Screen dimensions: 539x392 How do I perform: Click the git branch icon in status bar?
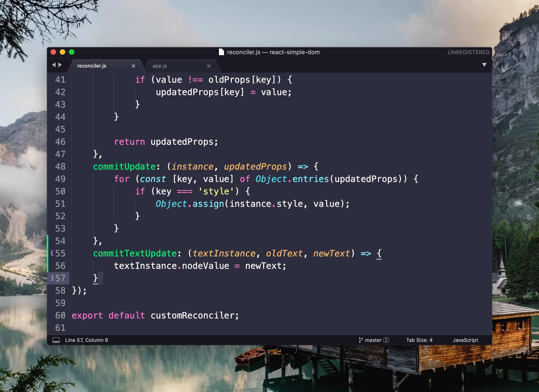360,340
